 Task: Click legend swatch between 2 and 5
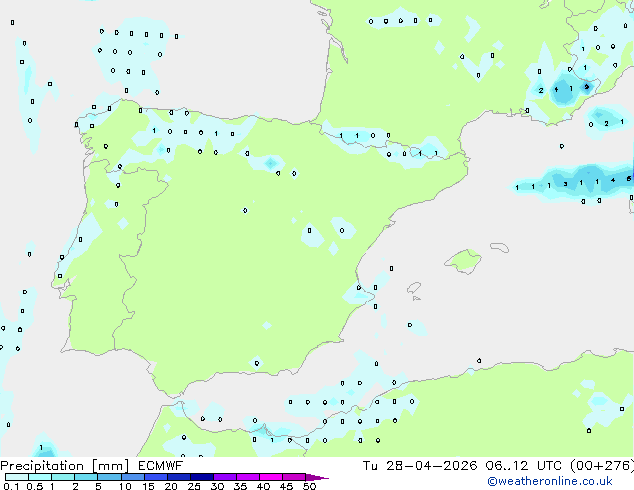[x=86, y=477]
